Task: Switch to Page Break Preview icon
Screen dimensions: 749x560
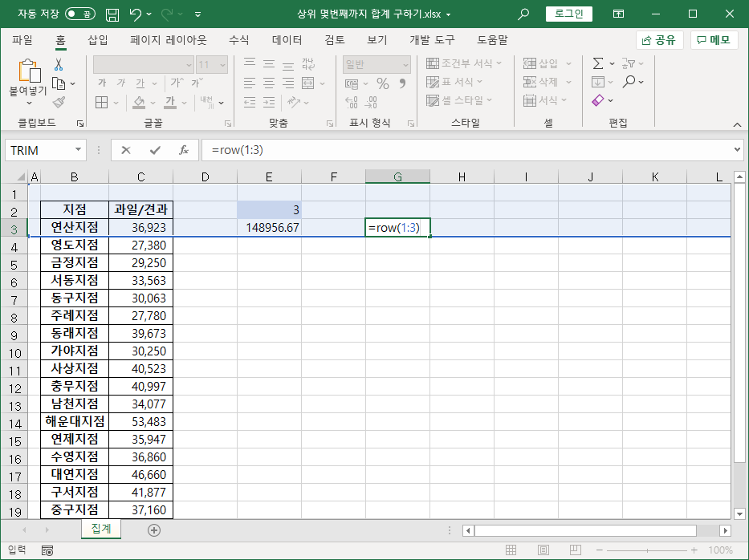Action: point(575,550)
